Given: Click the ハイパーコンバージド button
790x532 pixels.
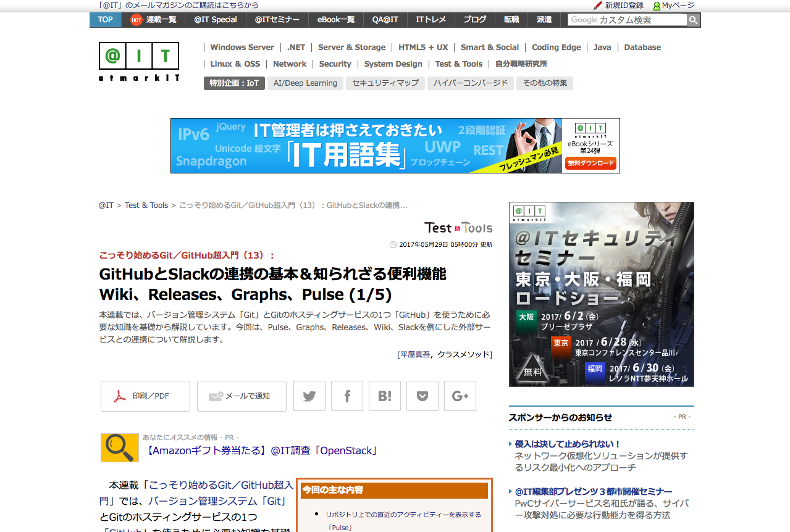Looking at the screenshot, I should [x=471, y=83].
